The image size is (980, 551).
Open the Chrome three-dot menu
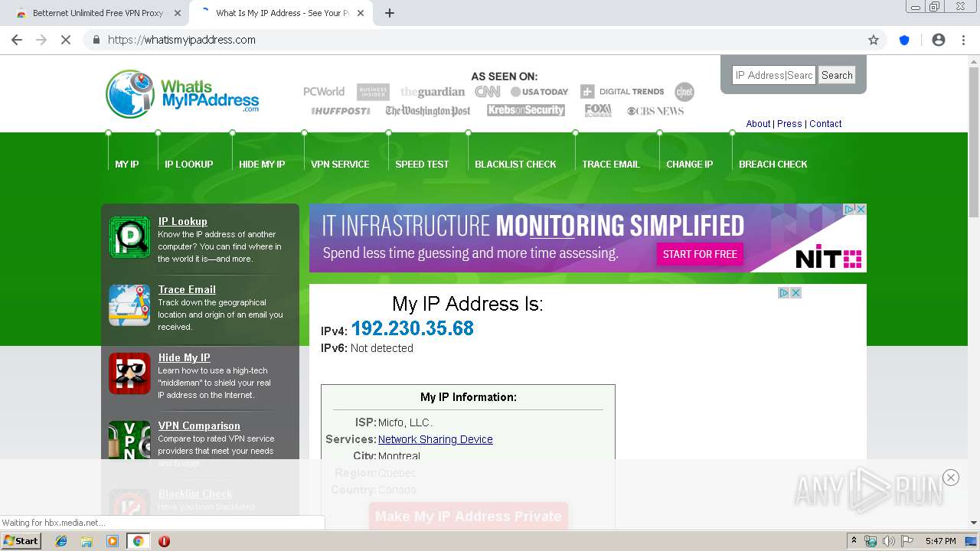(963, 40)
